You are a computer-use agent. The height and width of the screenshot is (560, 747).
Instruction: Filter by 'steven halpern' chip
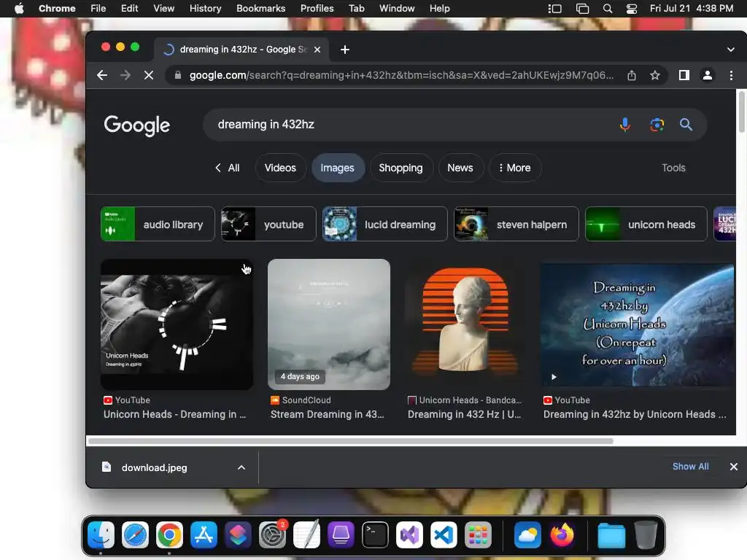pyautogui.click(x=516, y=225)
